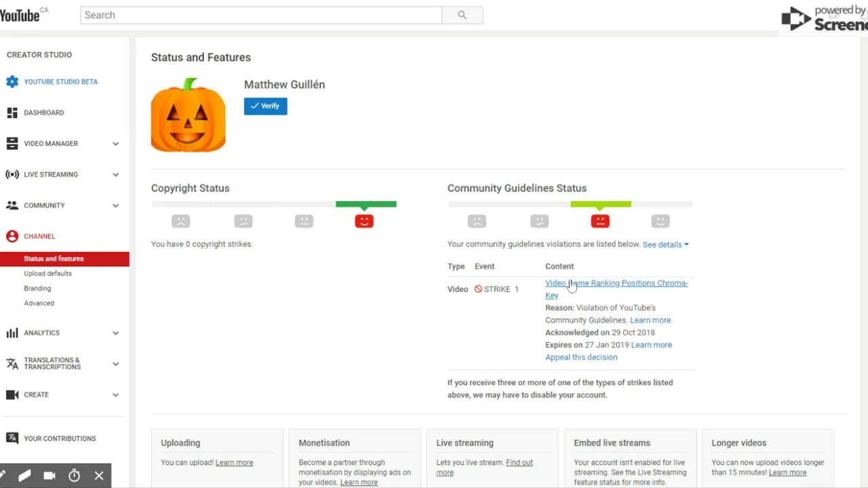Select the marker tool in recorder toolbar
This screenshot has height=488, width=868.
click(24, 476)
